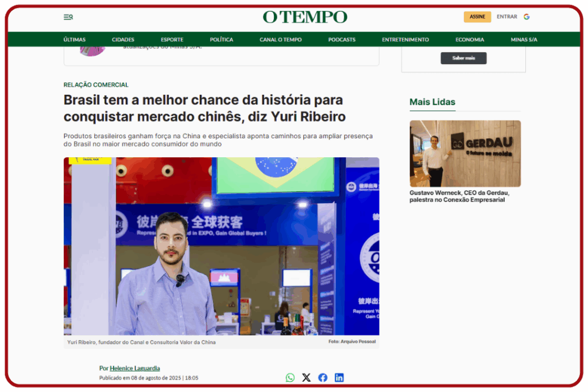This screenshot has width=588, height=392.
Task: Open the hamburger search menu icon
Action: coord(68,17)
